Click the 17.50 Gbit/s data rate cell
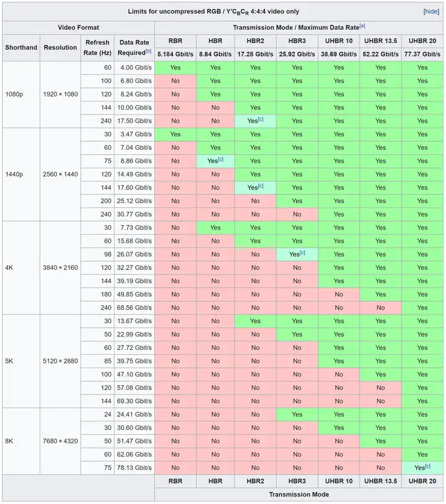The width and height of the screenshot is (446, 504). pyautogui.click(x=134, y=121)
